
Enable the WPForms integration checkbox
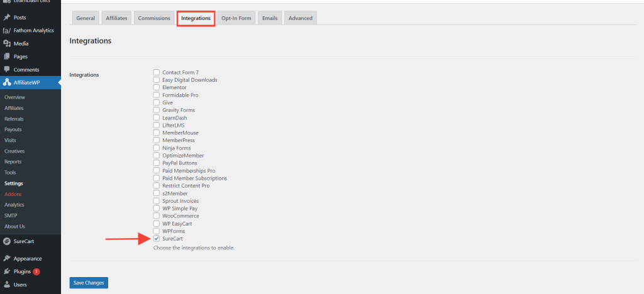tap(157, 231)
